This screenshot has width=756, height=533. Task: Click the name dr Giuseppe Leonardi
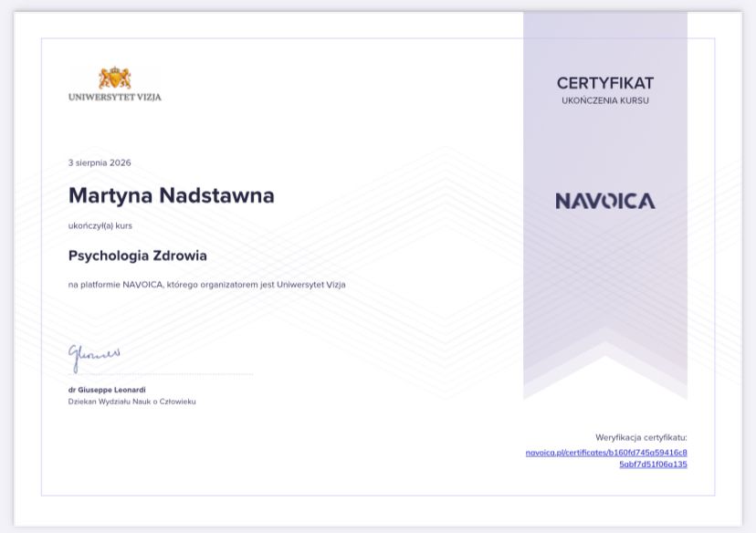[107, 390]
